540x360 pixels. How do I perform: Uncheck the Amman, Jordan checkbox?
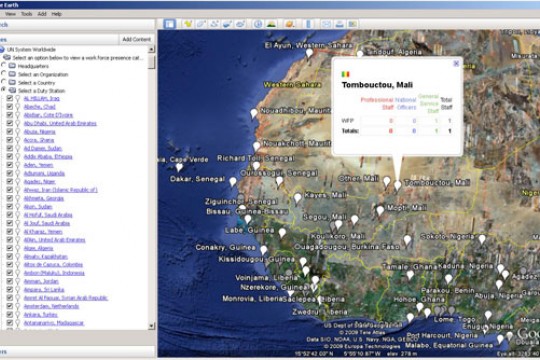10,281
